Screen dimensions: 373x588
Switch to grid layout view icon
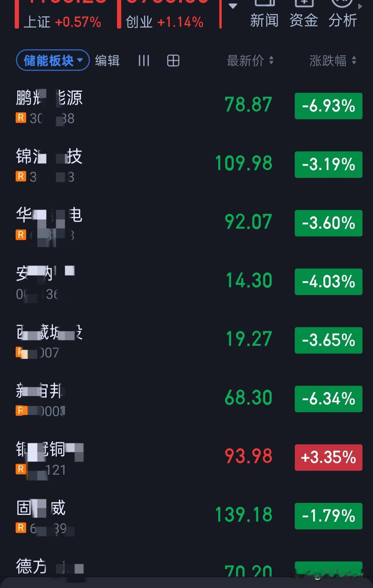(x=173, y=61)
